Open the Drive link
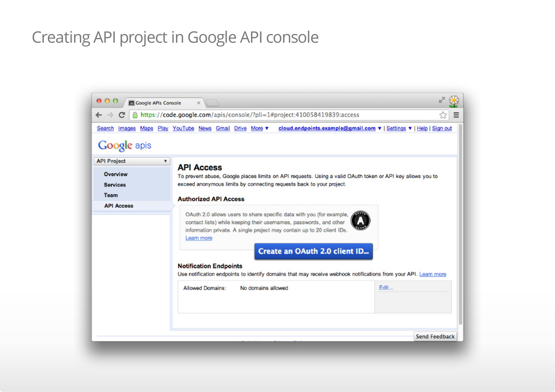The height and width of the screenshot is (392, 555). [240, 128]
